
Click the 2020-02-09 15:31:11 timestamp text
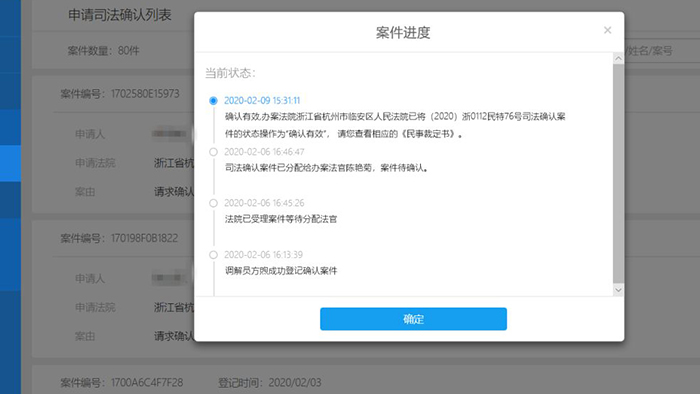[262, 100]
